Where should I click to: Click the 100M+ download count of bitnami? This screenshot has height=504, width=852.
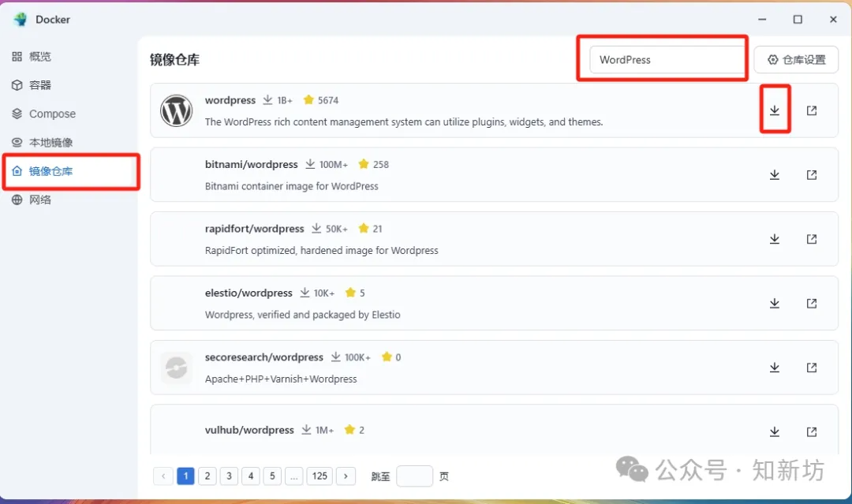(x=333, y=165)
